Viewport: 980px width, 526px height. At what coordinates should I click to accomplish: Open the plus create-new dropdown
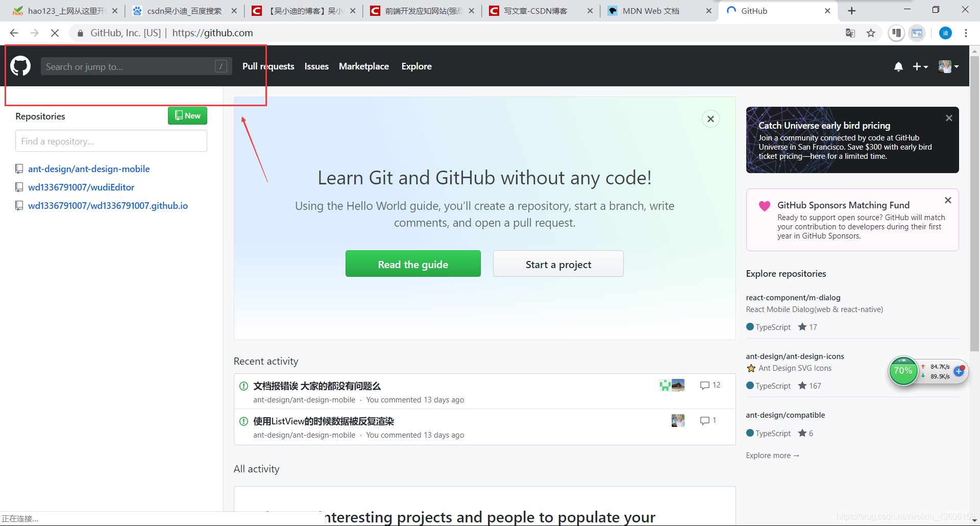click(920, 66)
